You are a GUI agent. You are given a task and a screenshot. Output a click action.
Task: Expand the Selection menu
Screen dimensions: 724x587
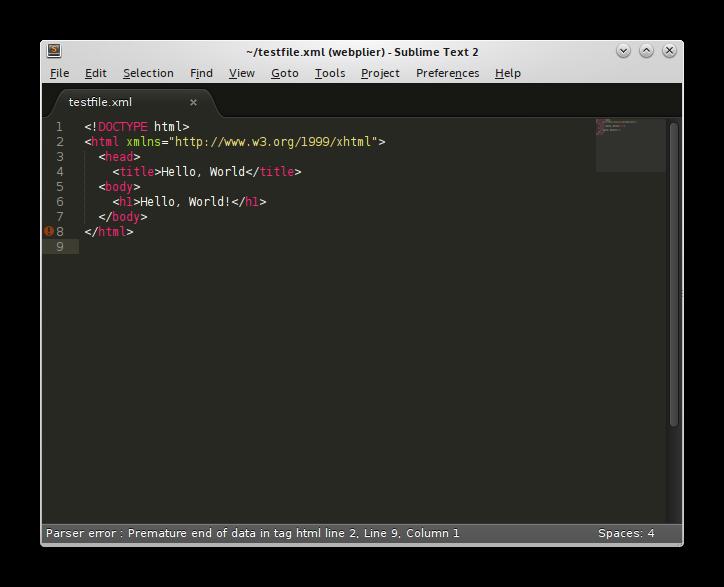(148, 73)
